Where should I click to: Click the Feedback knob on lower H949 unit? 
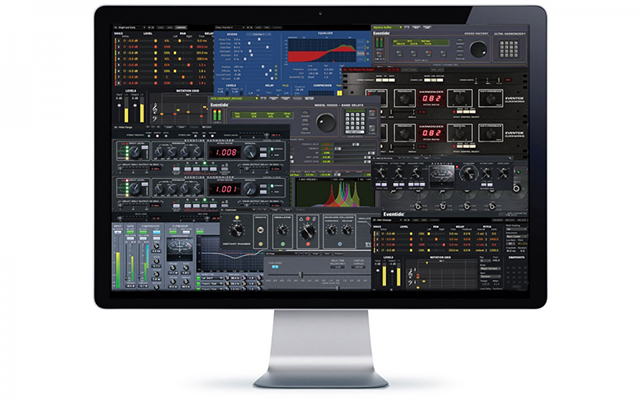[x=404, y=133]
